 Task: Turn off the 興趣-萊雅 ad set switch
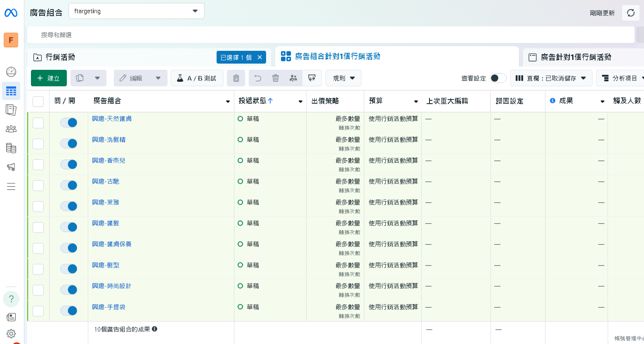click(68, 206)
